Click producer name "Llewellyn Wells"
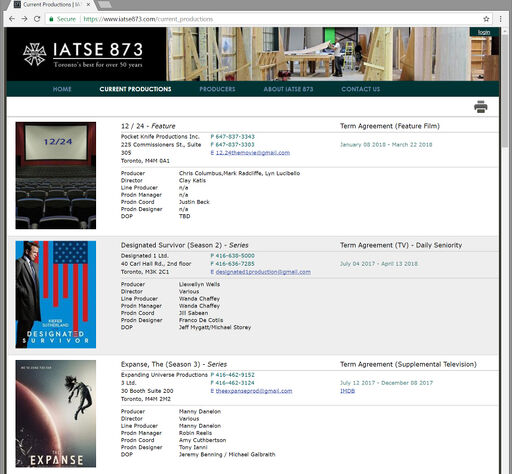The image size is (512, 474). (x=199, y=284)
